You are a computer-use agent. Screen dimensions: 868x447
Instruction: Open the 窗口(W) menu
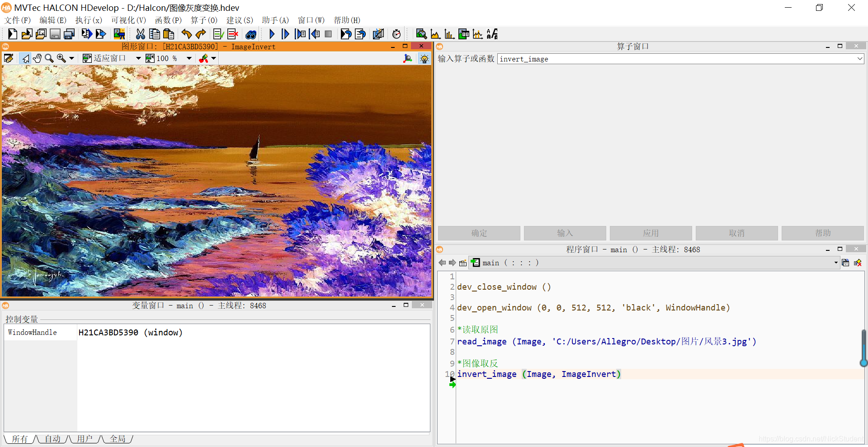[x=311, y=20]
